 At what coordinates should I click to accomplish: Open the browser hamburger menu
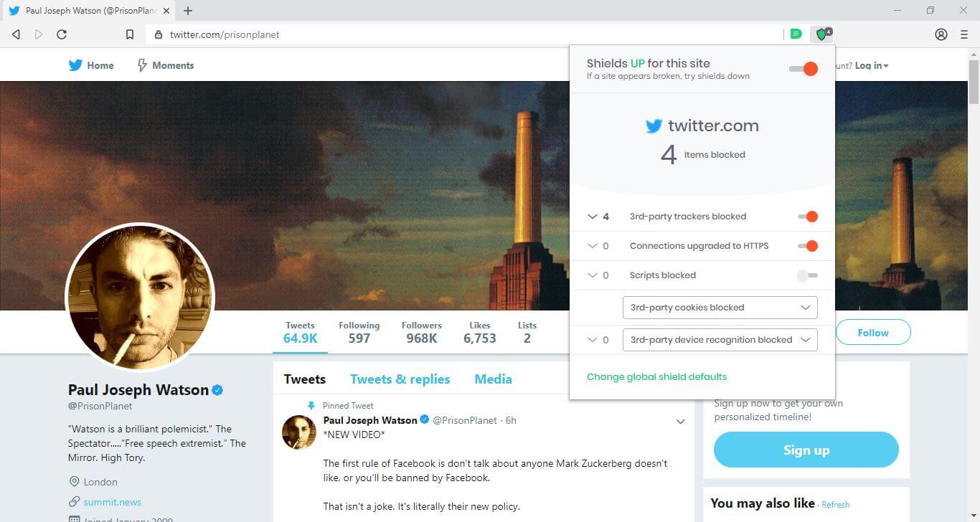964,34
